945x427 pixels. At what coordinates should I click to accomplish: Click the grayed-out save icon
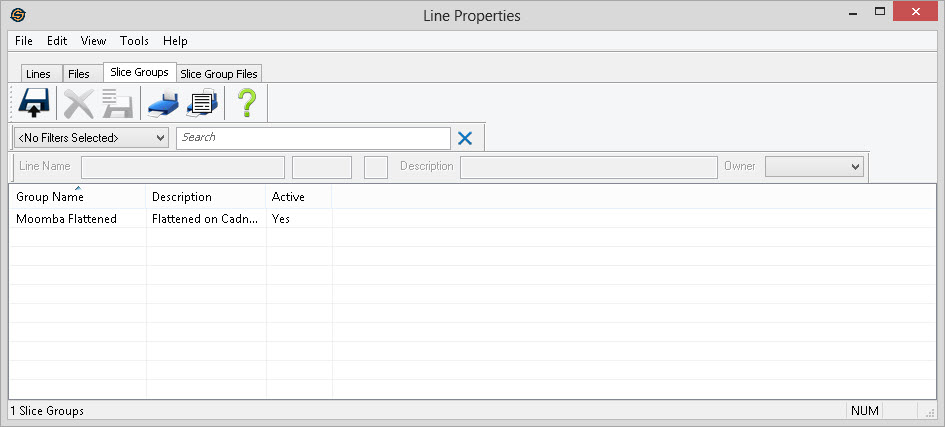(x=117, y=103)
